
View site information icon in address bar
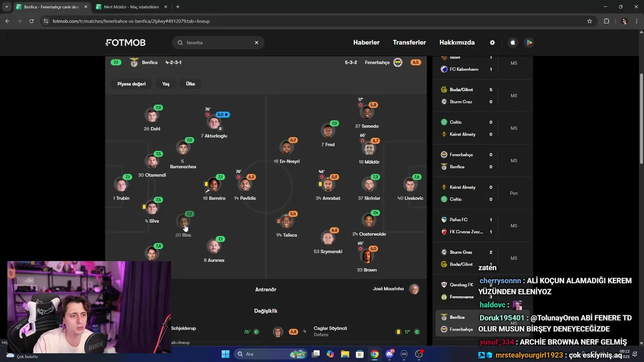coord(46,21)
